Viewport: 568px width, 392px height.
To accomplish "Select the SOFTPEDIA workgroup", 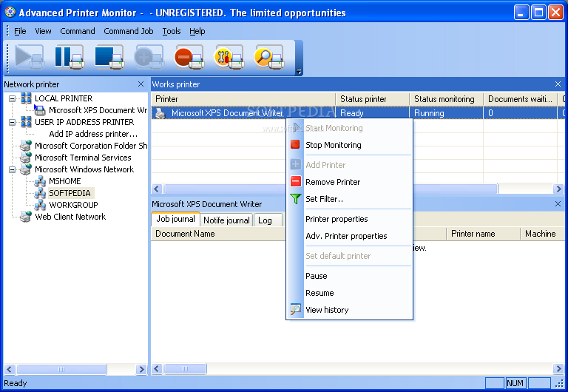I will [x=70, y=193].
